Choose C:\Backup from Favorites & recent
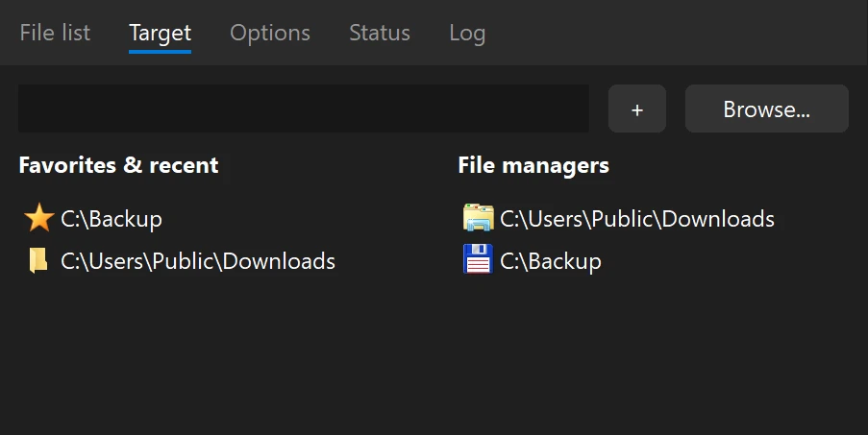Image resolution: width=868 pixels, height=435 pixels. 112,219
